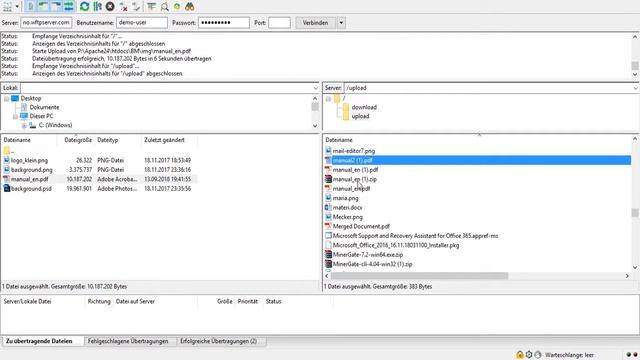Open the Site Manager dropdown arrow
This screenshot has width=640, height=360.
click(x=17, y=7)
